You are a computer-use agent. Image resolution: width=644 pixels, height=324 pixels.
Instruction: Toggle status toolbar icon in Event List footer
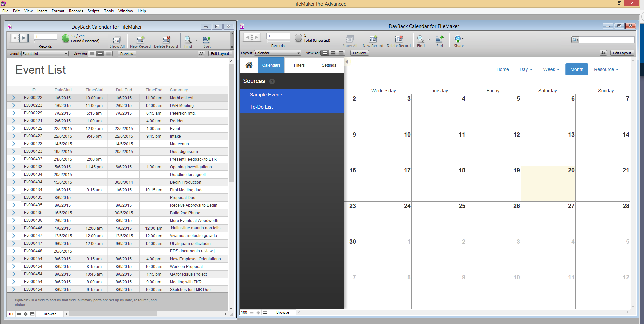(32, 314)
